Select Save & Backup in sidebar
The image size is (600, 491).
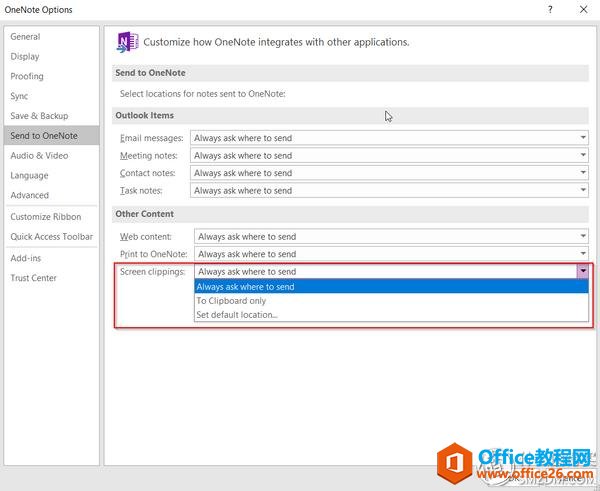pyautogui.click(x=39, y=116)
